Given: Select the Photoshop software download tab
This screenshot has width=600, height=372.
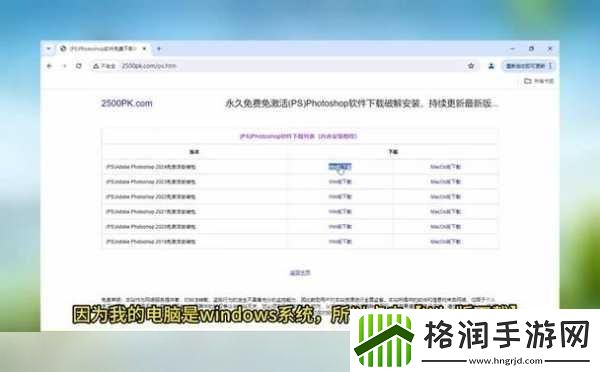Looking at the screenshot, I should [x=103, y=49].
